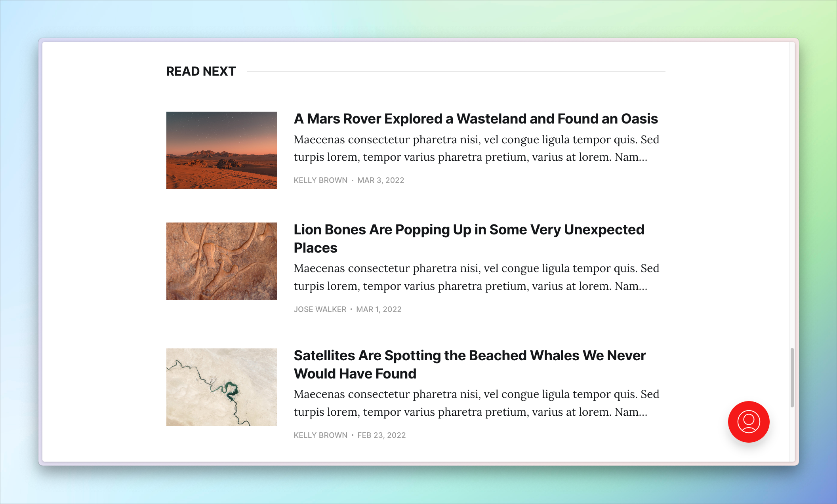The image size is (837, 504).
Task: Click the Feb 23, 2022 date
Action: point(381,435)
